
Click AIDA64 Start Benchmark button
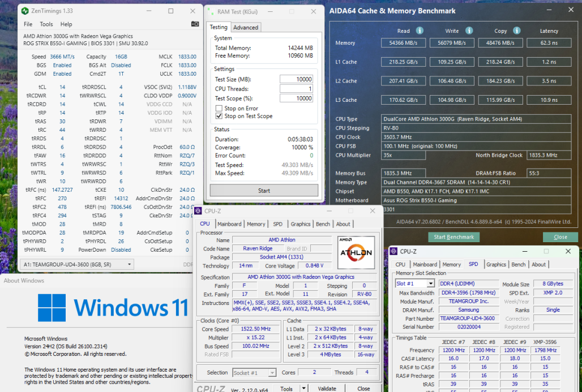click(x=453, y=237)
